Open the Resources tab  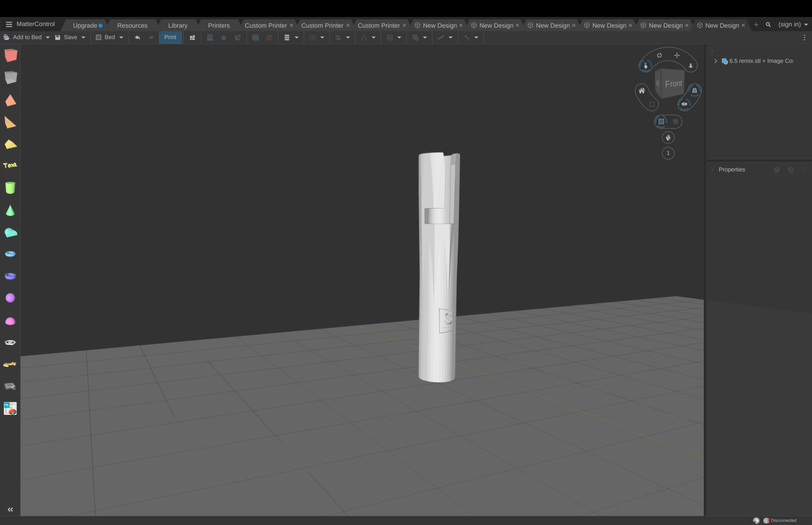(x=132, y=25)
